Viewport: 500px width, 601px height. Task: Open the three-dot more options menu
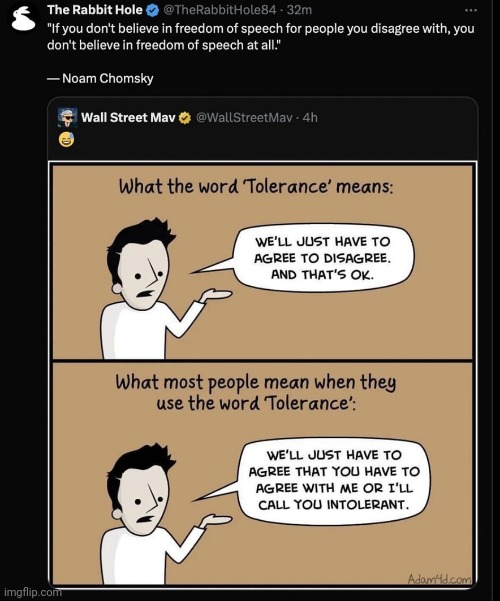click(470, 10)
